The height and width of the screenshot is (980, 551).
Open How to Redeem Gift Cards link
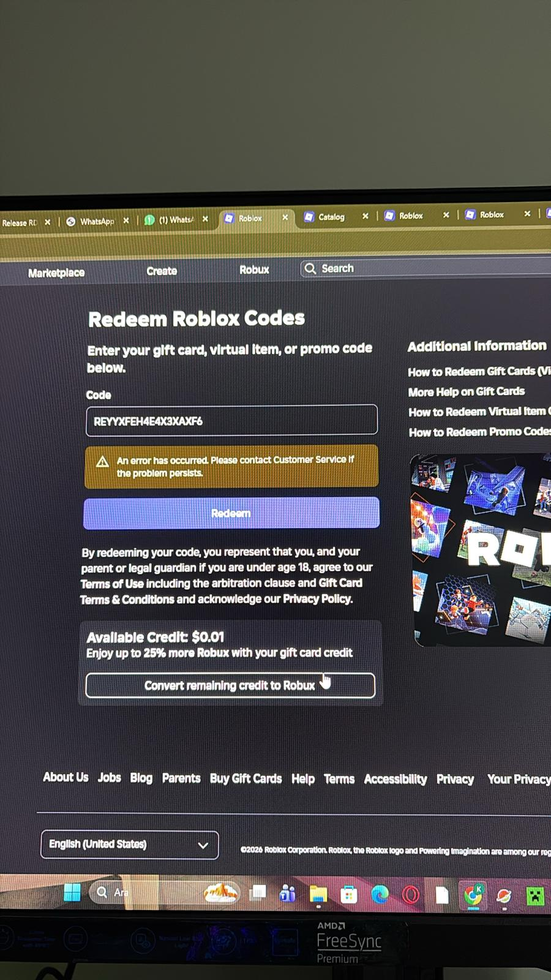(479, 371)
